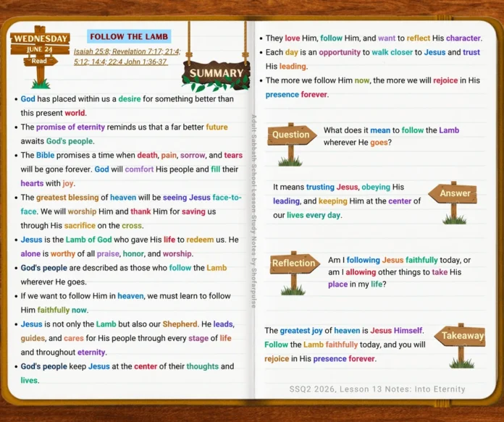This screenshot has width=504, height=422.
Task: Click the question line 'What does it mean to follow the Lamb'
Action: point(391,130)
